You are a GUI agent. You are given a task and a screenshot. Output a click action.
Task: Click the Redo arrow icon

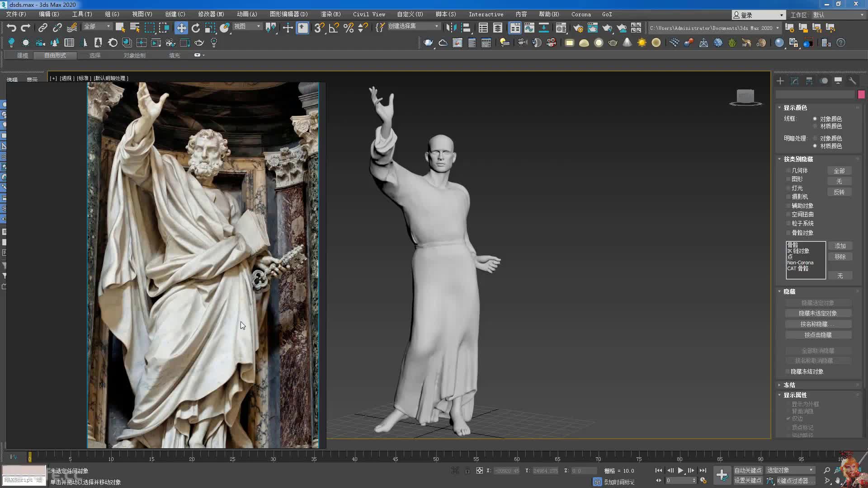click(26, 28)
